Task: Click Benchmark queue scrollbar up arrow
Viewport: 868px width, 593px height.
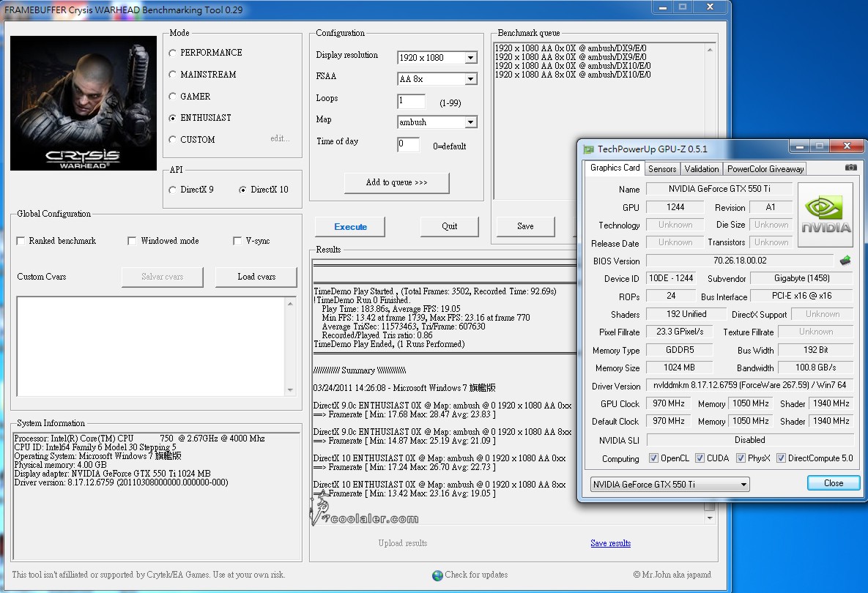Action: [710, 50]
